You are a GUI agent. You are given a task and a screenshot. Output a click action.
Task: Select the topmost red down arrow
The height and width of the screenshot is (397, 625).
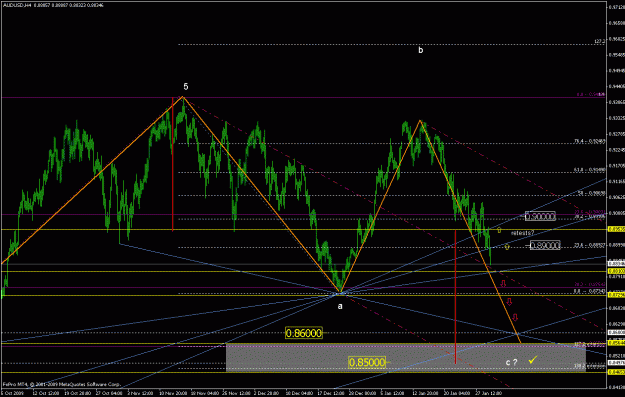pyautogui.click(x=503, y=283)
